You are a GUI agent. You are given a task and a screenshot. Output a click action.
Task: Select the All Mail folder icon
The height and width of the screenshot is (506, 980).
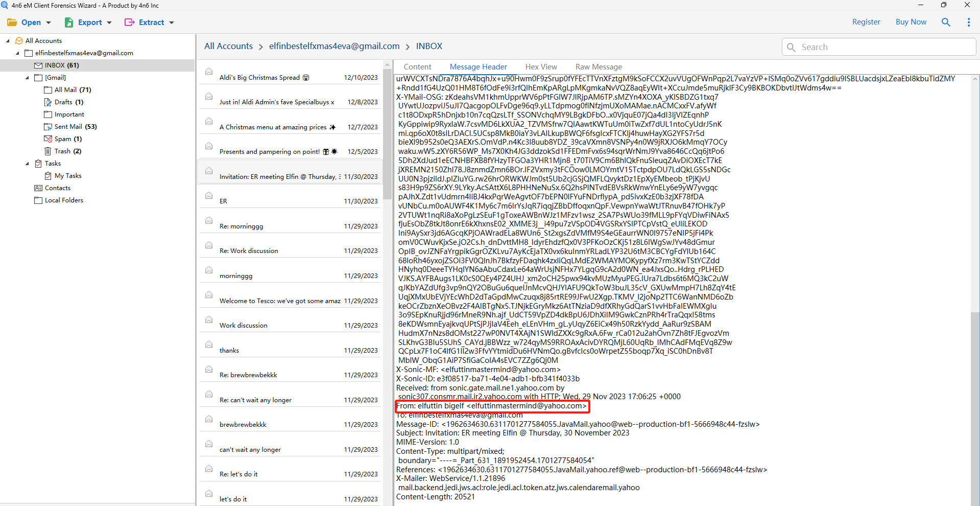[x=48, y=90]
